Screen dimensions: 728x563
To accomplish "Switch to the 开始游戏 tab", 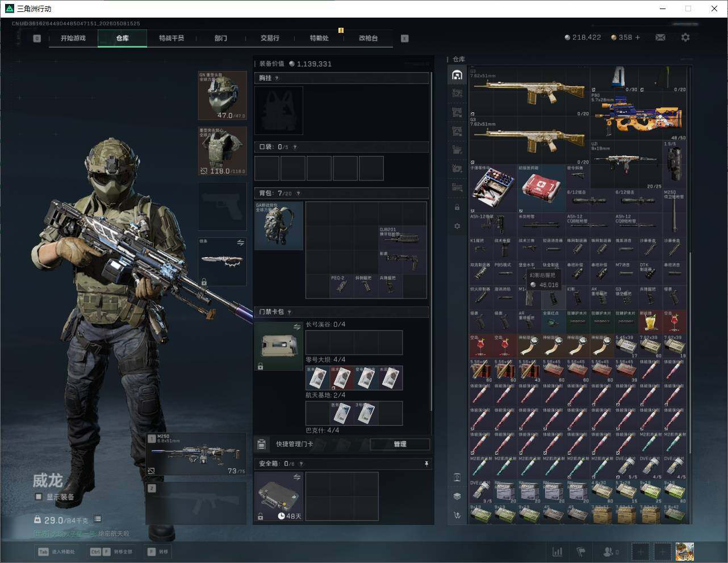I will [73, 38].
